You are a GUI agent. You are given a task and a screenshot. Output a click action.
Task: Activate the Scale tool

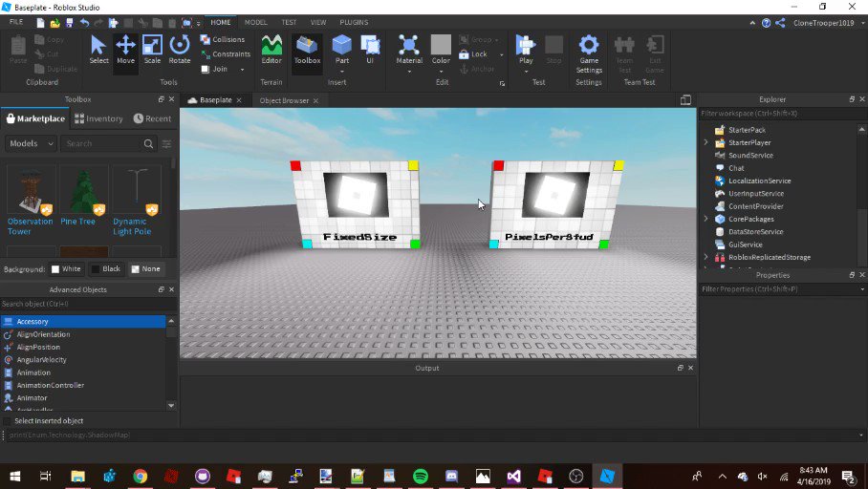152,50
